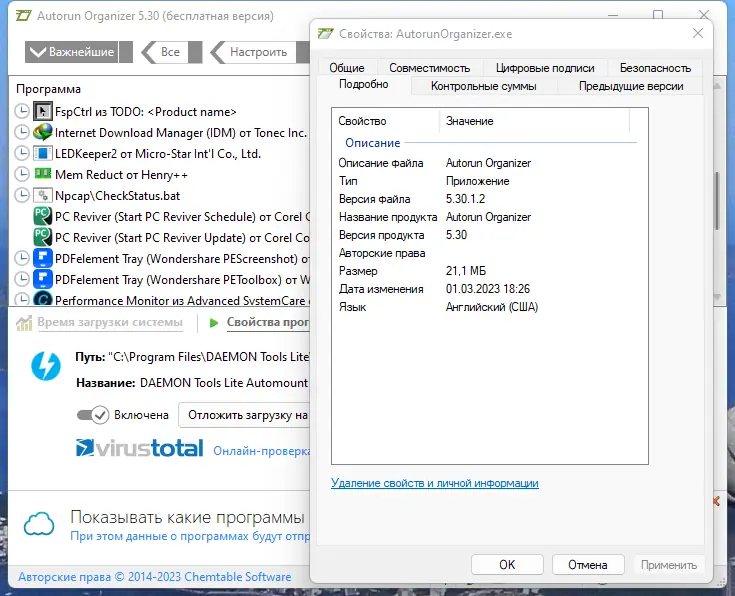The width and height of the screenshot is (735, 596).
Task: Click the Performance Monitor entry icon
Action: point(43,298)
